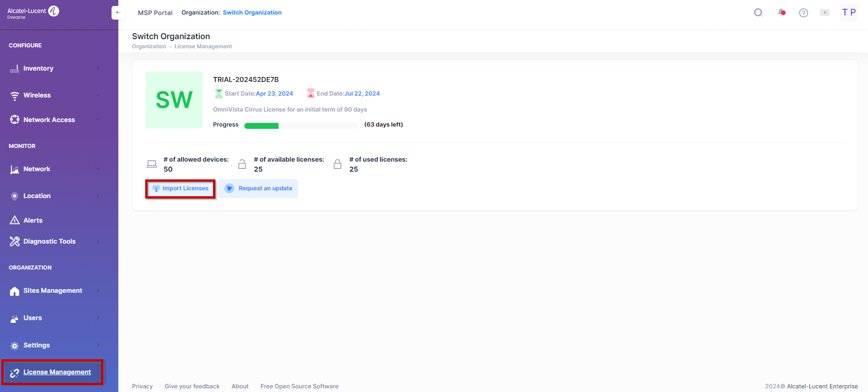Click the Network Access sidebar icon
Viewport: 868px width, 392px height.
click(15, 120)
